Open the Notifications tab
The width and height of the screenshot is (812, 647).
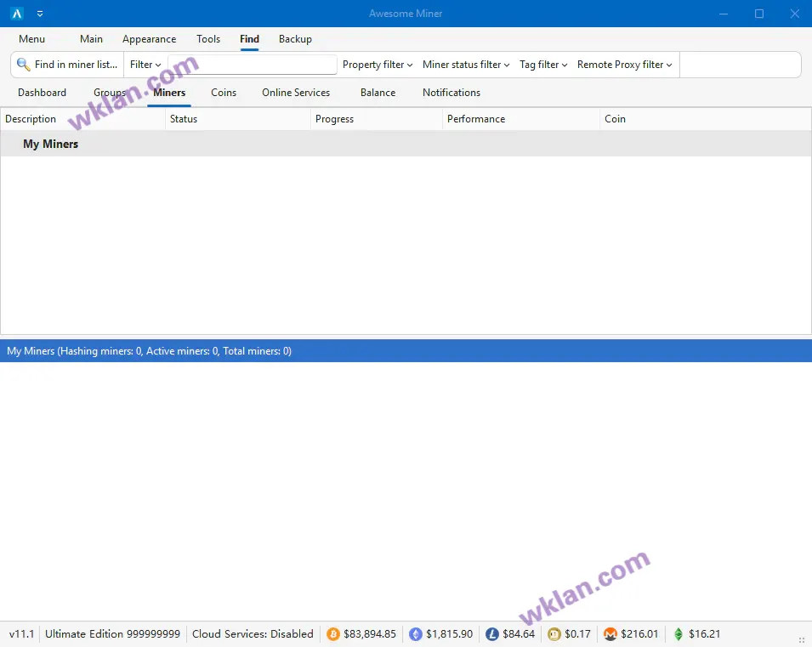pyautogui.click(x=451, y=93)
